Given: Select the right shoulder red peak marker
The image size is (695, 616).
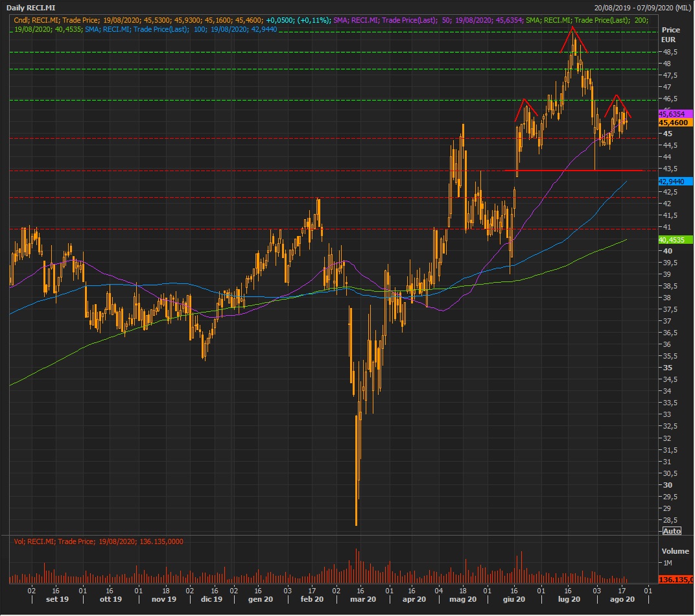Looking at the screenshot, I should tap(617, 105).
